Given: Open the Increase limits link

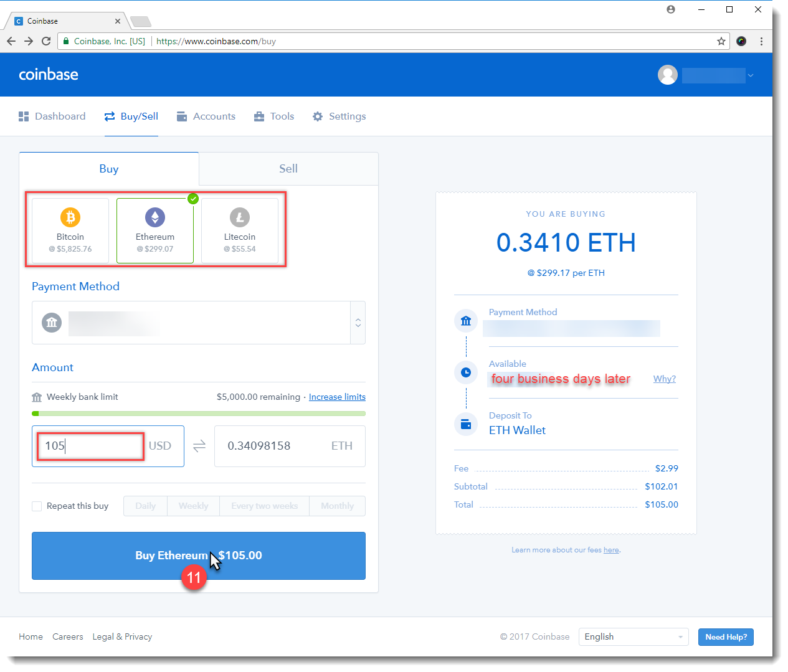Looking at the screenshot, I should pyautogui.click(x=337, y=397).
